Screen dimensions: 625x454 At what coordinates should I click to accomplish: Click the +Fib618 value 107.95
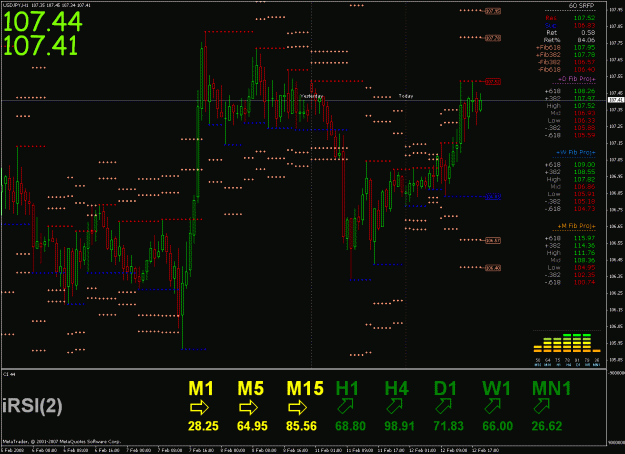584,47
